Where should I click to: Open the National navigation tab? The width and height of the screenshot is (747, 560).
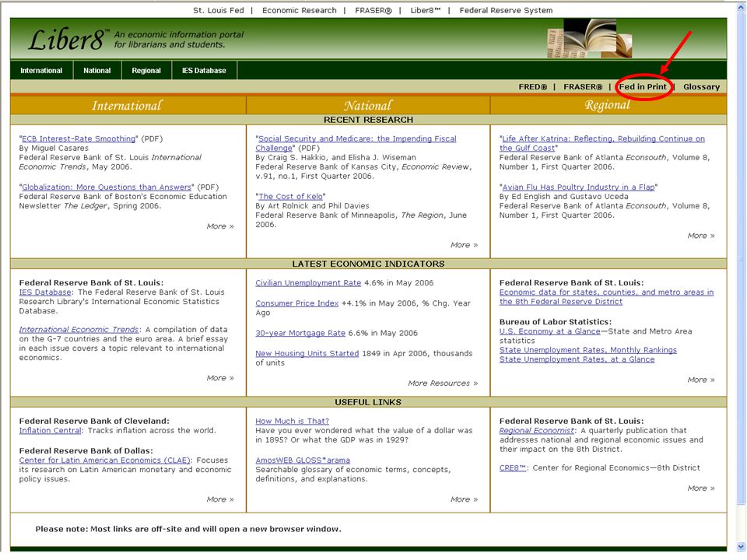pyautogui.click(x=97, y=71)
